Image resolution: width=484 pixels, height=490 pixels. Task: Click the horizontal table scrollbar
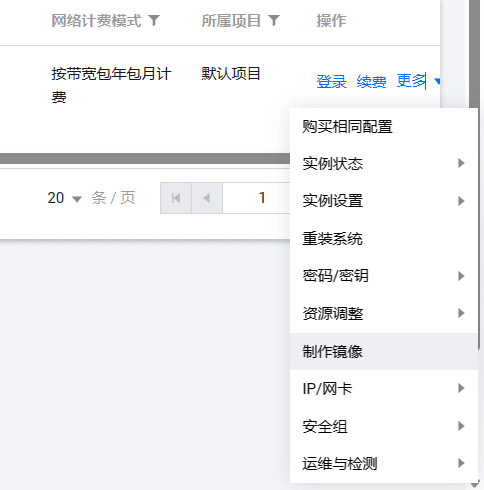tap(145, 158)
